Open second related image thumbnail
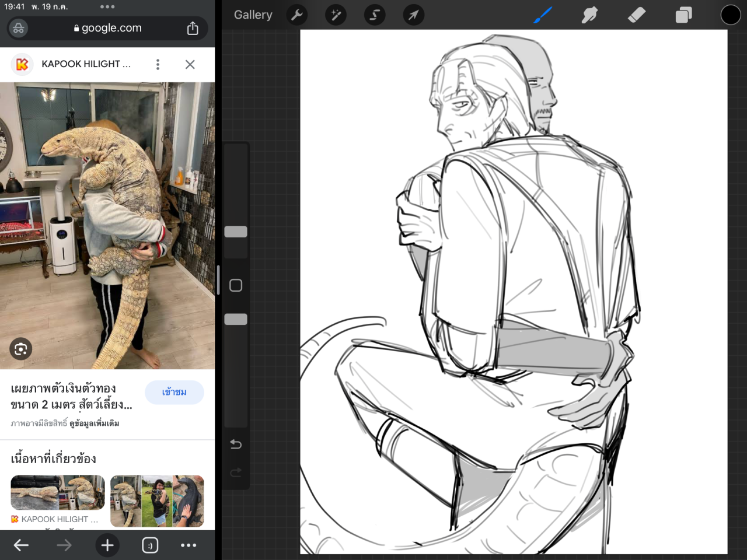This screenshot has height=560, width=747. point(157,501)
